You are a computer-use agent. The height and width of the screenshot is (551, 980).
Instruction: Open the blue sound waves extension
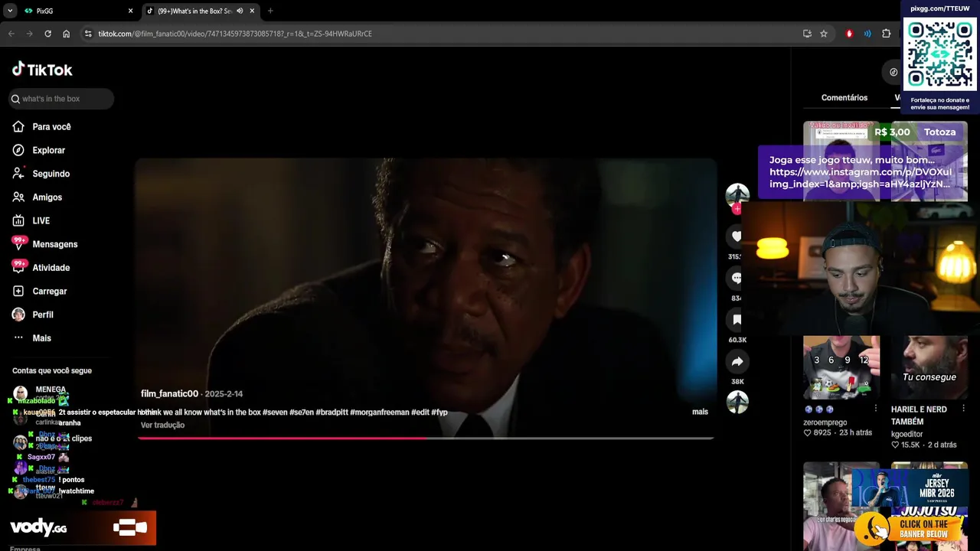click(x=867, y=34)
